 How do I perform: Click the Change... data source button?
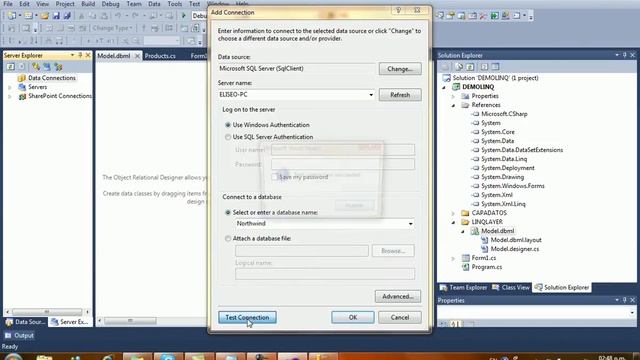coord(400,69)
